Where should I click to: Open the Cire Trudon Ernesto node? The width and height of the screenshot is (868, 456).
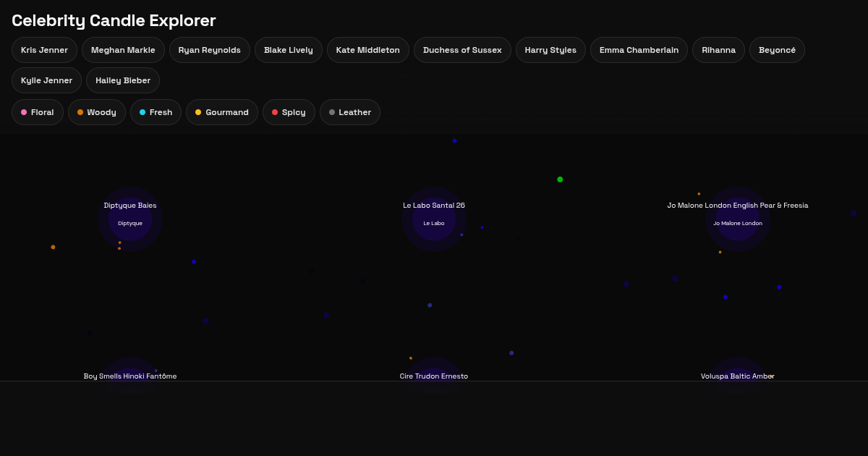tap(434, 376)
